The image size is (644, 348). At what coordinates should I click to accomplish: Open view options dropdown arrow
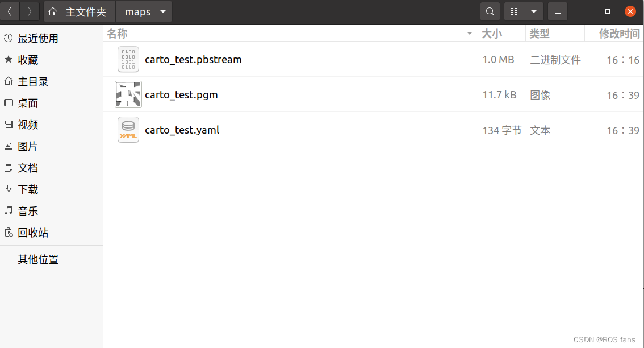click(533, 11)
